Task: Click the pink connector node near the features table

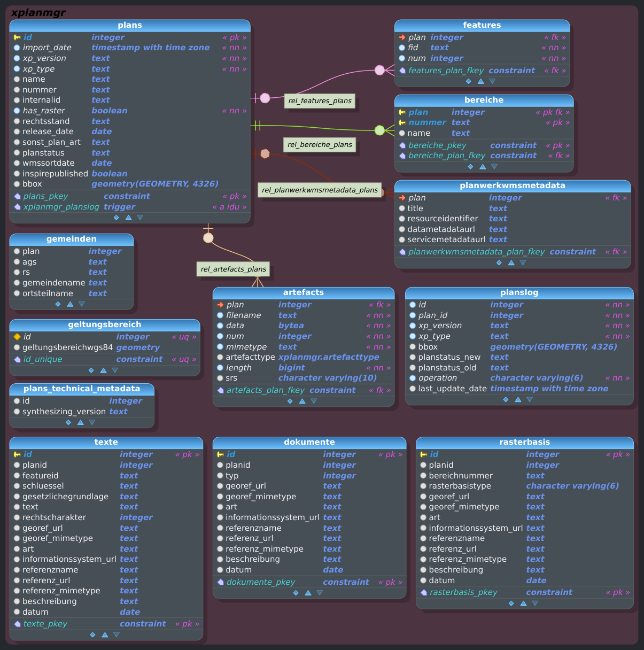Action: tap(379, 70)
